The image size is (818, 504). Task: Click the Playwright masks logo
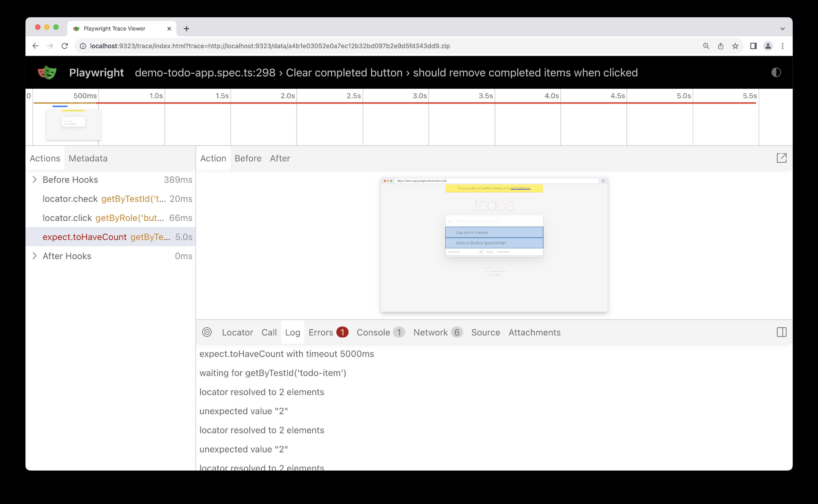pyautogui.click(x=47, y=72)
